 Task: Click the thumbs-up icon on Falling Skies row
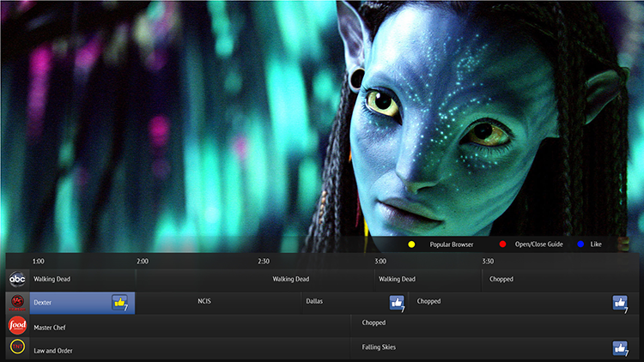620,347
